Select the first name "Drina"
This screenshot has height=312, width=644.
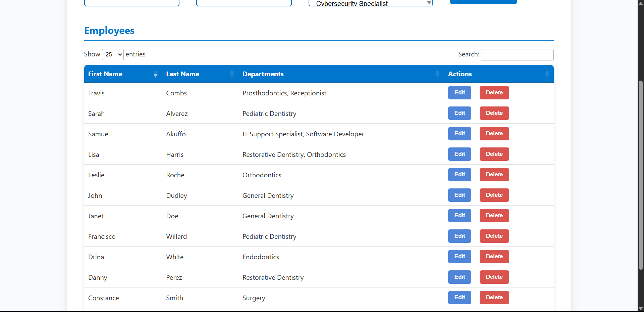(x=96, y=257)
